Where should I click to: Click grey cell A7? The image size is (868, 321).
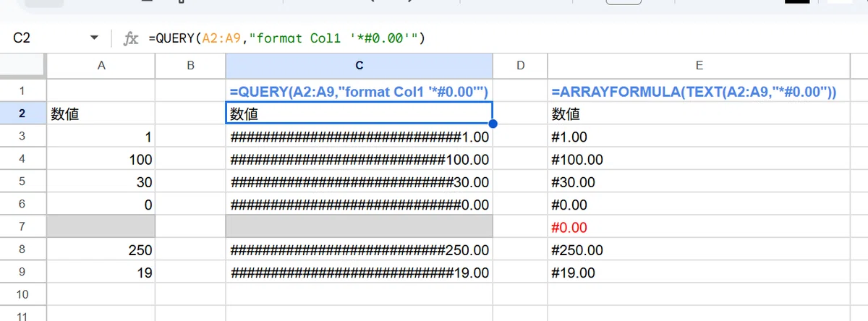point(101,227)
